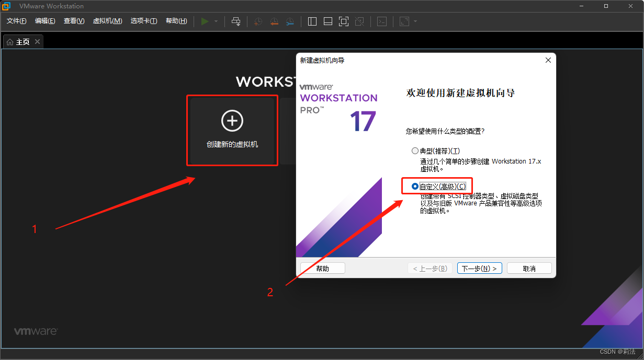Click the VMware Workstation title bar logo
The width and height of the screenshot is (644, 360).
(x=6, y=6)
